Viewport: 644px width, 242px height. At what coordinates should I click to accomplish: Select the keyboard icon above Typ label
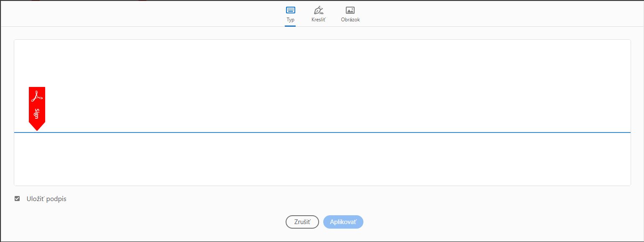290,9
